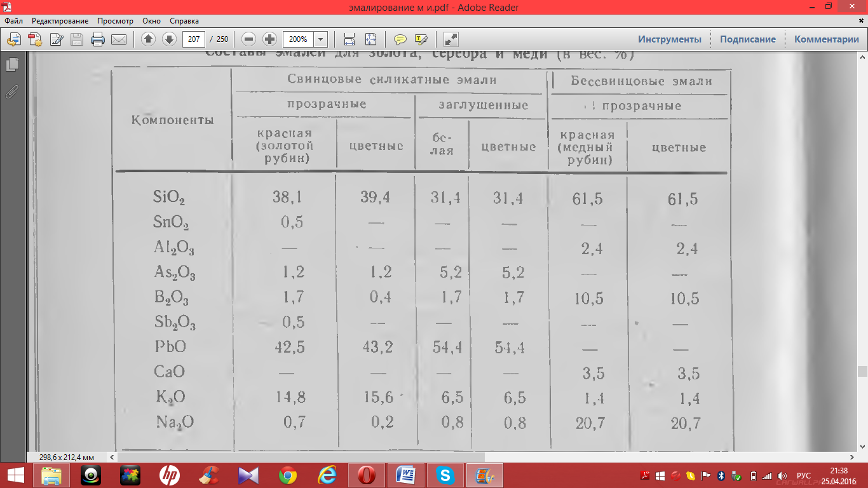Image resolution: width=868 pixels, height=488 pixels.
Task: Send file by email envelope icon
Action: (119, 39)
